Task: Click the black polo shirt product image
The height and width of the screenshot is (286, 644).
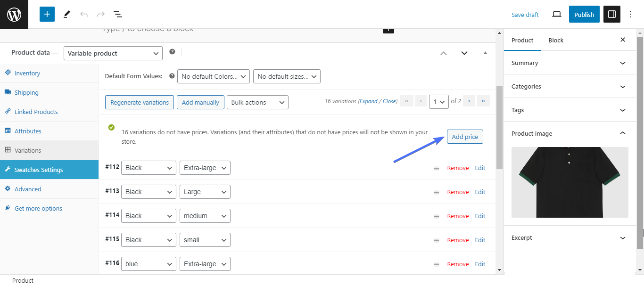Action: [570, 182]
